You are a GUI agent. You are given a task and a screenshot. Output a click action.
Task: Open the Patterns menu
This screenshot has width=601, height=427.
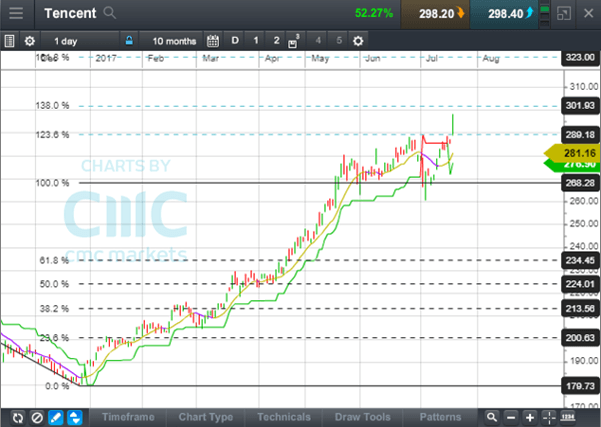[440, 417]
